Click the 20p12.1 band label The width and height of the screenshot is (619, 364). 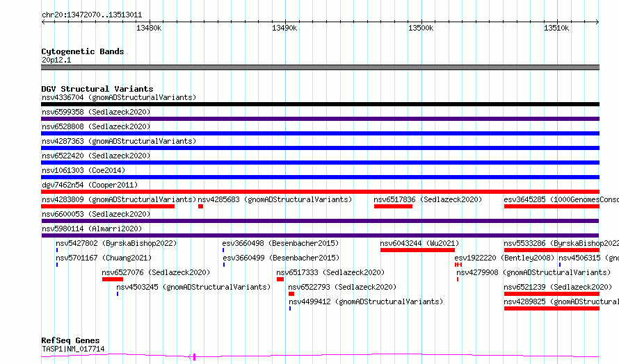click(x=56, y=60)
